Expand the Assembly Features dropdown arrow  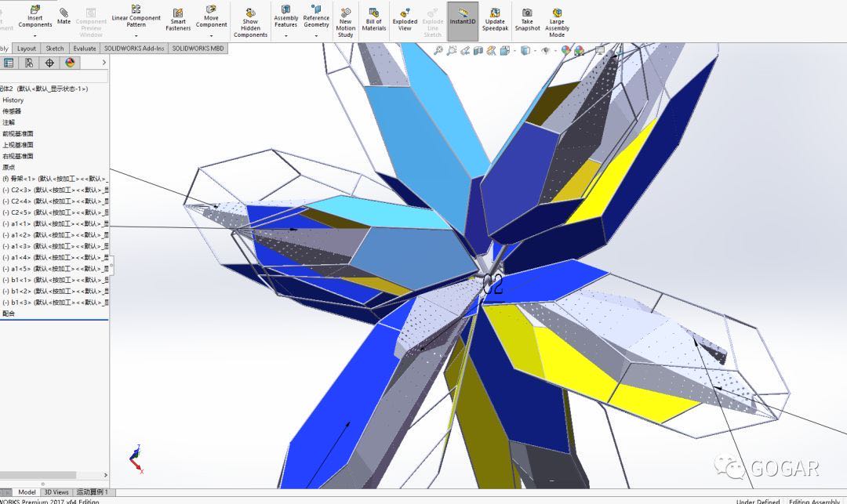(285, 36)
